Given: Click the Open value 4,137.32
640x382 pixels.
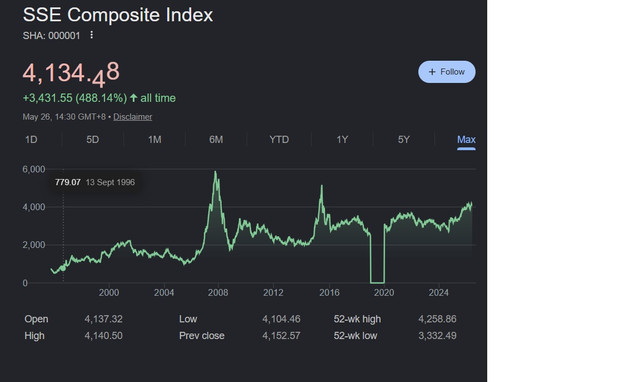Looking at the screenshot, I should tap(103, 319).
